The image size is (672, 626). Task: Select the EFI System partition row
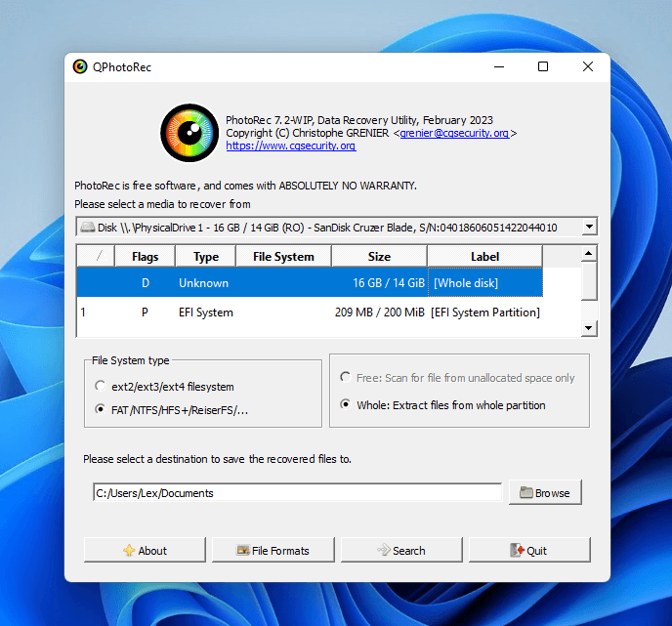(310, 312)
